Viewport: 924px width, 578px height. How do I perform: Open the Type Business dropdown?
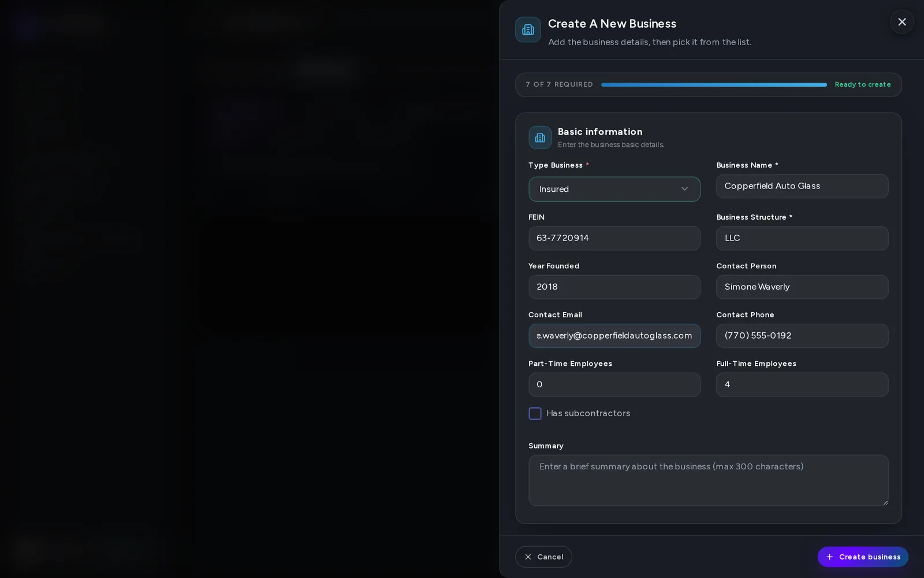tap(614, 189)
